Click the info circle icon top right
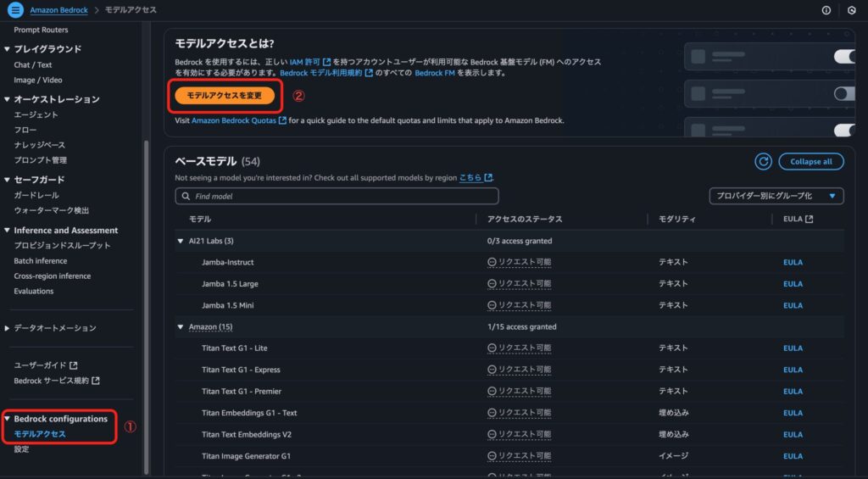868x479 pixels. point(826,10)
